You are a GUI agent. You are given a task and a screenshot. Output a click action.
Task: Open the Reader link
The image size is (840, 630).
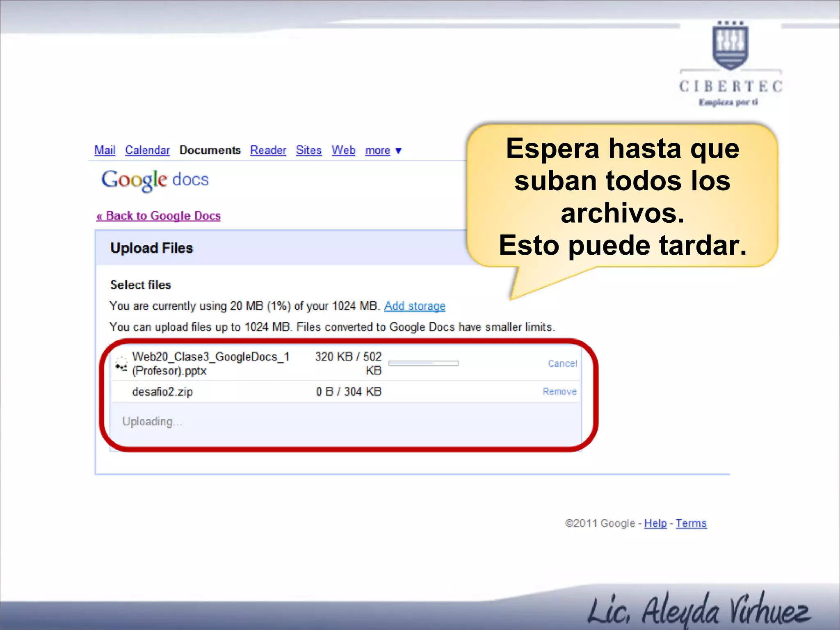(268, 150)
